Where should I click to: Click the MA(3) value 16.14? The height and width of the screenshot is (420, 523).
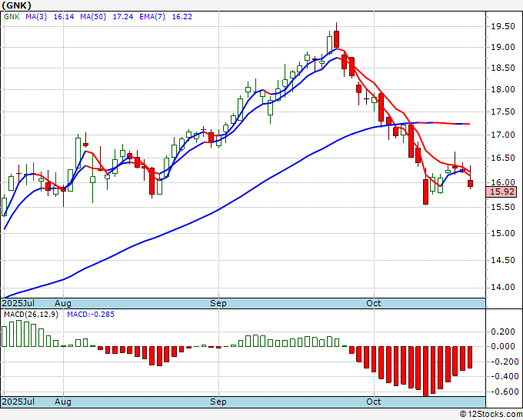(x=64, y=17)
